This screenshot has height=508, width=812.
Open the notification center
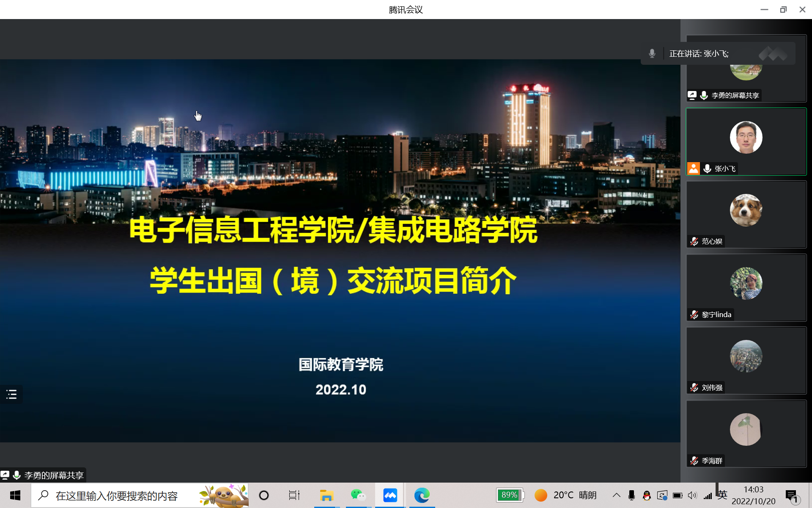click(x=791, y=495)
